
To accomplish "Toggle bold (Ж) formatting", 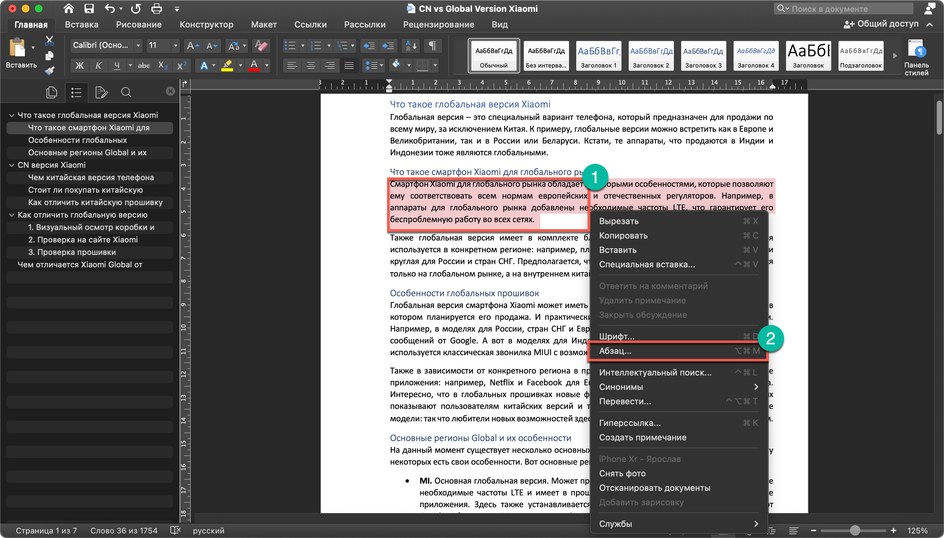I will (79, 66).
